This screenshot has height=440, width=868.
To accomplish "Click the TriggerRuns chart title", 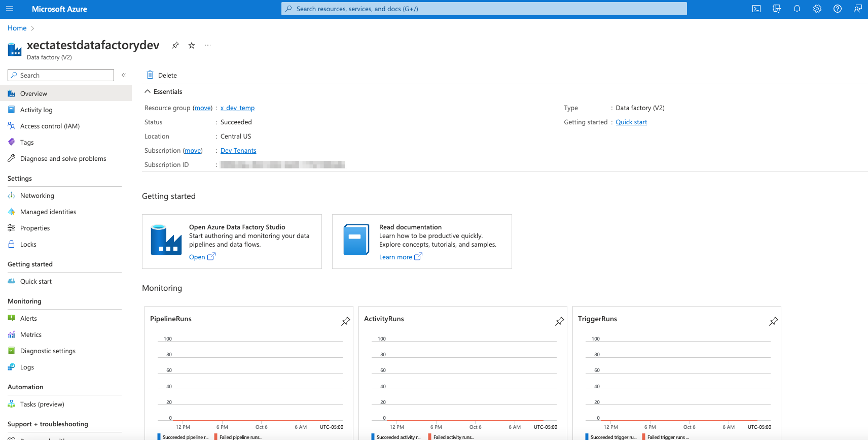I will tap(597, 319).
